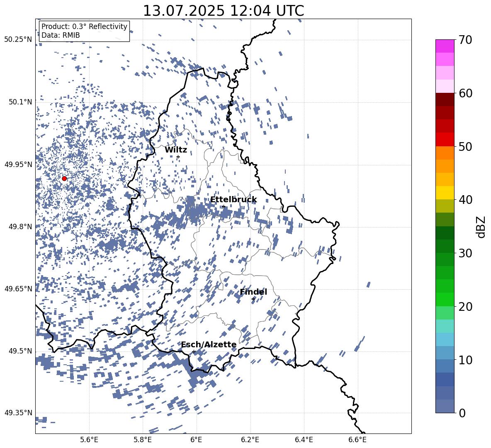The height and width of the screenshot is (448, 491).
Task: Click the cross marker under Wiltz
Action: (x=178, y=157)
